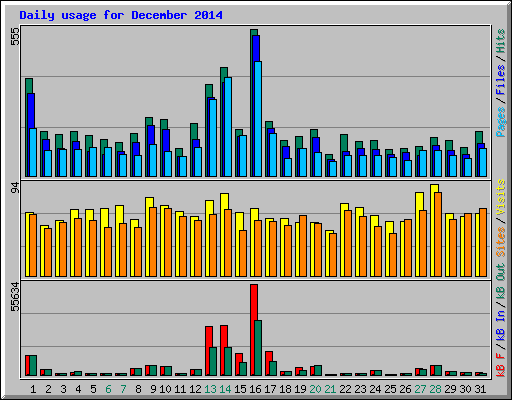512x400 pixels.
Task: Click x-axis day label "8"
Action: [x=138, y=389]
